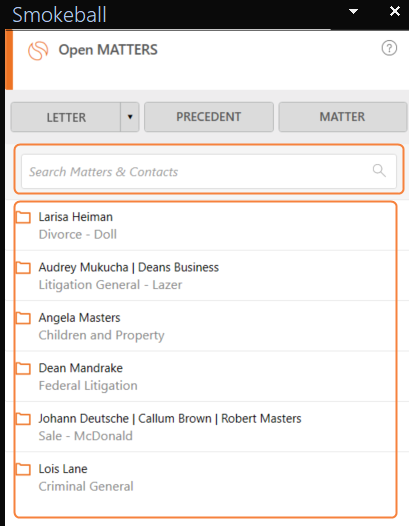Image resolution: width=409 pixels, height=526 pixels.
Task: Click the PRECEDENT button
Action: pyautogui.click(x=209, y=117)
